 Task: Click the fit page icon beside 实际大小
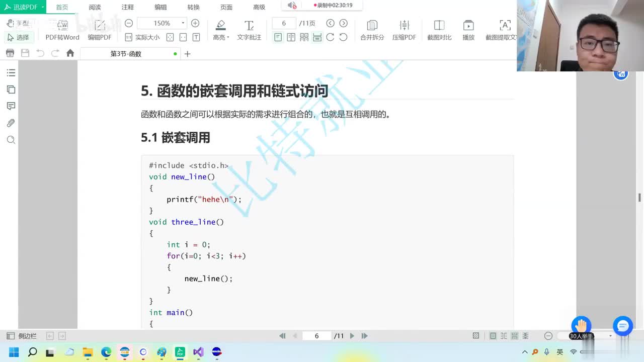click(x=170, y=37)
